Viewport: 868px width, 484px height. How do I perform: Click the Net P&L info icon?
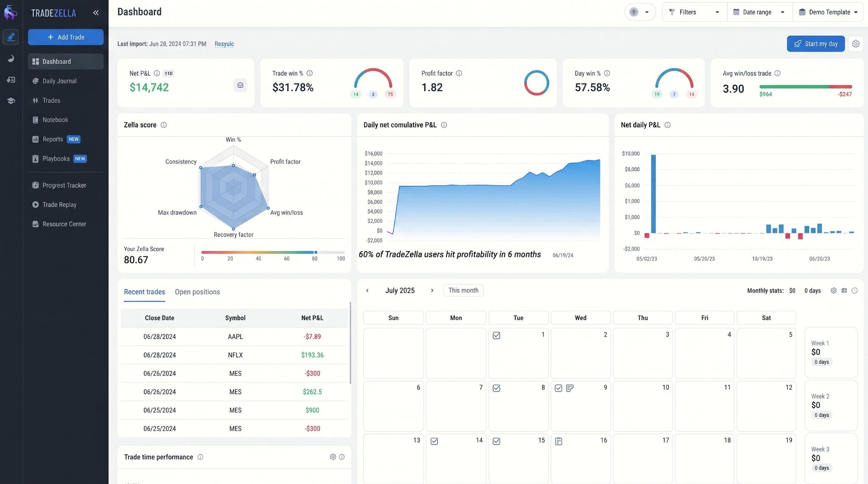coord(157,73)
